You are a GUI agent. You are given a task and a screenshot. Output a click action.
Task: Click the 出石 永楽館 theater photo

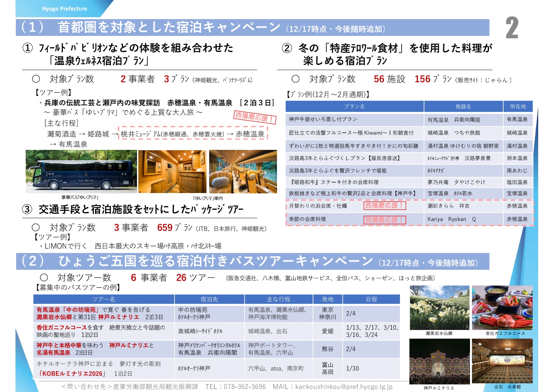tap(502, 361)
